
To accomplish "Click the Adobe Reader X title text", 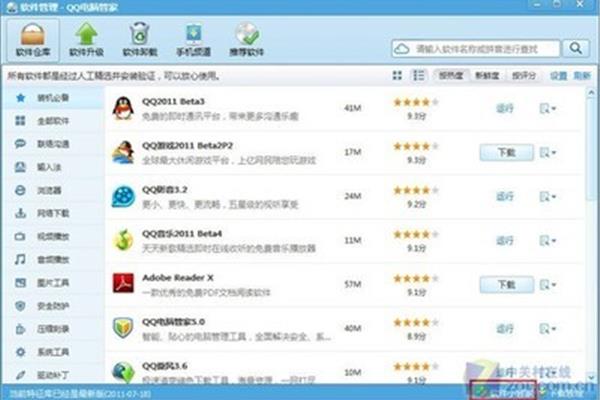I will (x=178, y=278).
